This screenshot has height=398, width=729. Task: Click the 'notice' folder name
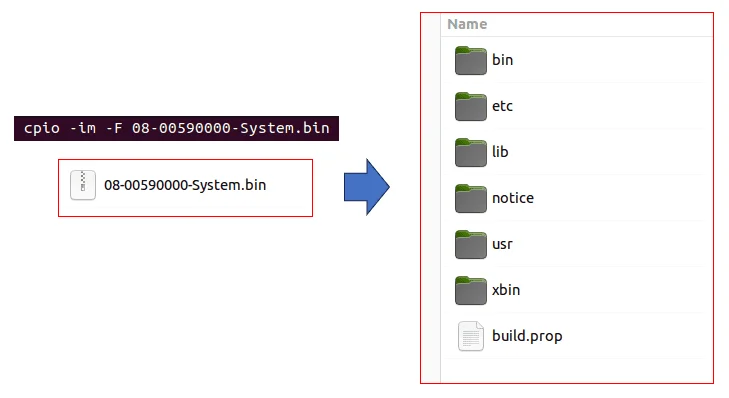(513, 198)
